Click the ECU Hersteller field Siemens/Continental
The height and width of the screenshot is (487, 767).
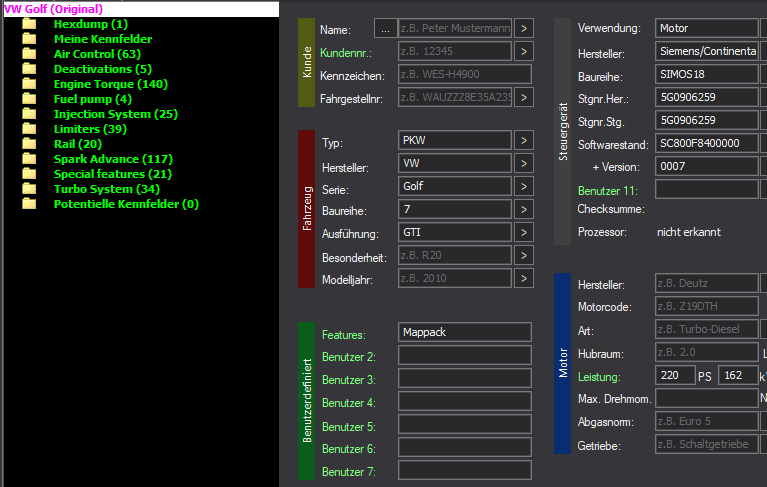[x=707, y=51]
